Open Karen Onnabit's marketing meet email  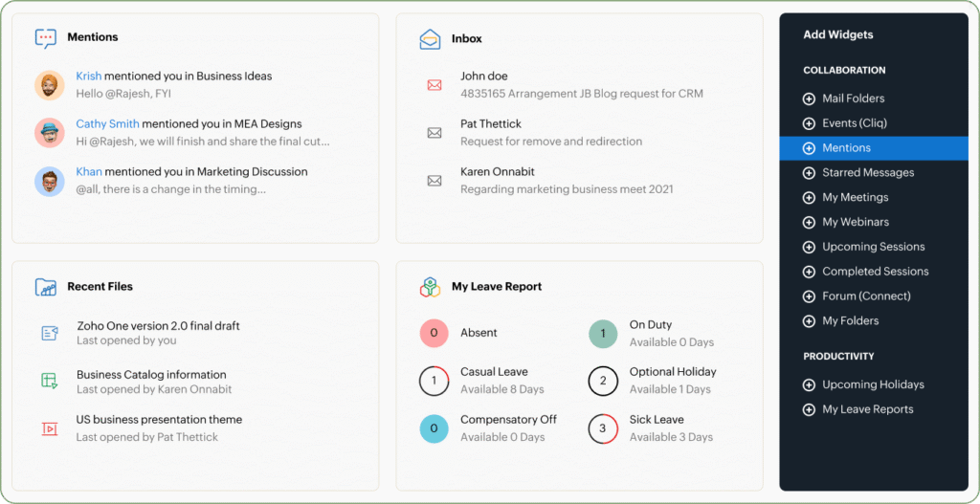pyautogui.click(x=566, y=181)
